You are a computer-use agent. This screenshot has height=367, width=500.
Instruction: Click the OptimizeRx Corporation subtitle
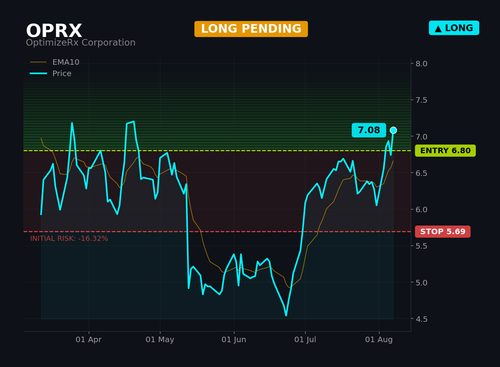tap(81, 43)
